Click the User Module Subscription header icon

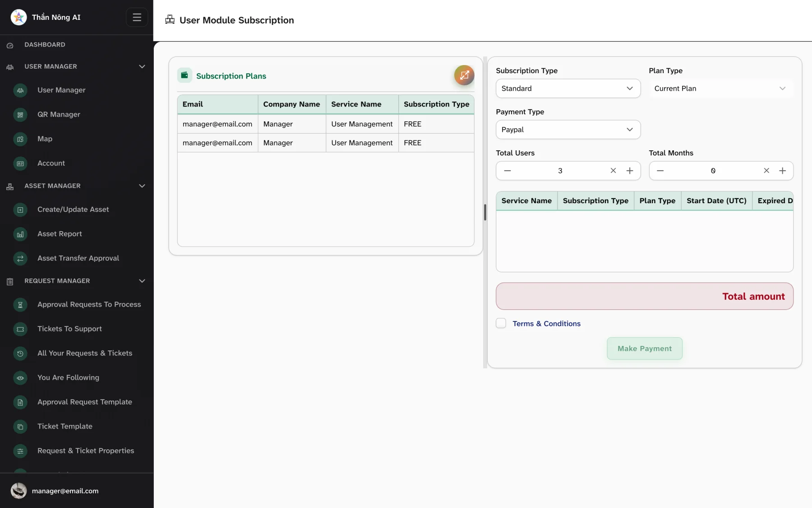coord(170,19)
